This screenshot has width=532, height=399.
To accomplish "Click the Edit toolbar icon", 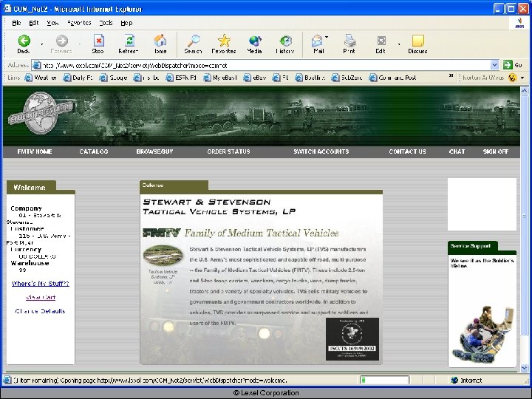I will coord(381,41).
